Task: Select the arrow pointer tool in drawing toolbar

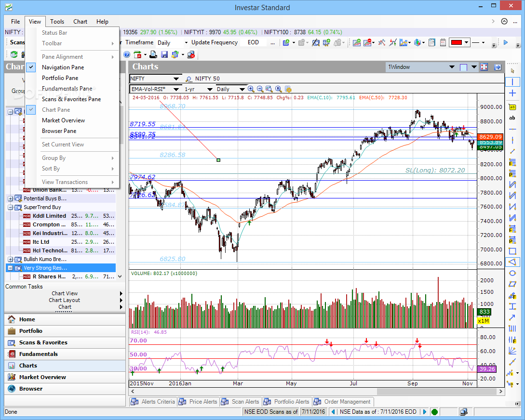Action: [x=512, y=70]
